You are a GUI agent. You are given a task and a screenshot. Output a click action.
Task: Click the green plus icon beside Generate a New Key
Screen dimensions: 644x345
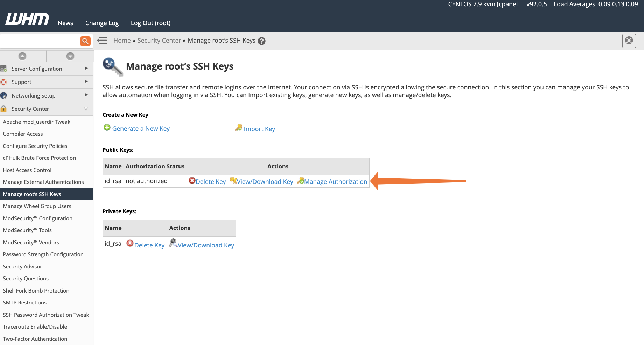[x=107, y=128]
